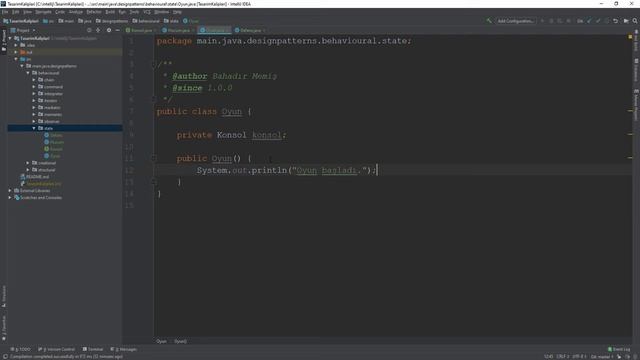This screenshot has height=360, width=640.
Task: Hide the Project panel with minus icon
Action: click(x=118, y=30)
